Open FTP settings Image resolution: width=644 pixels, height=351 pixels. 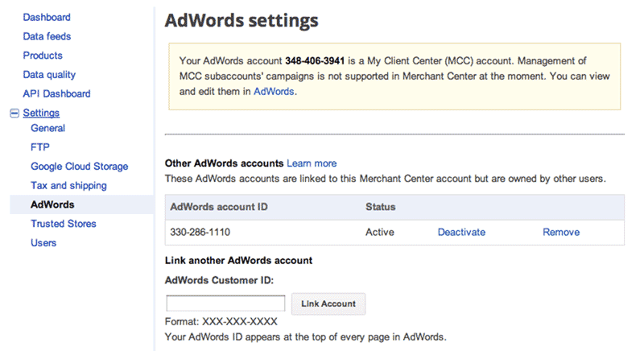tap(40, 147)
